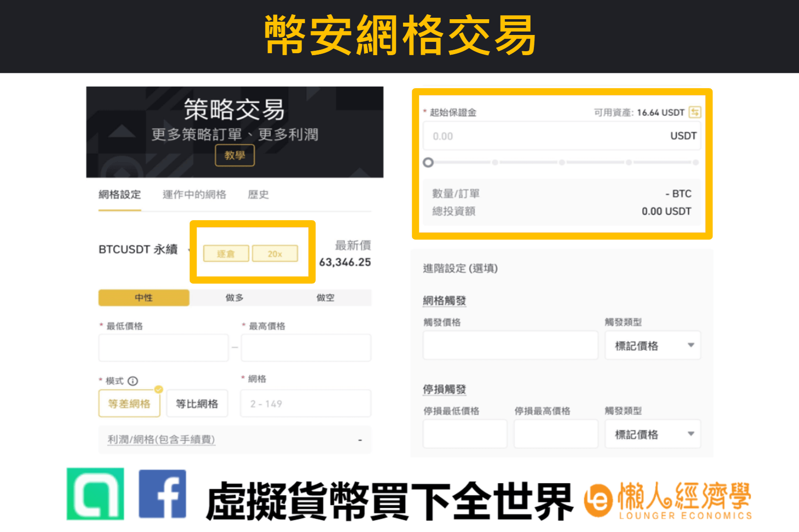Click the 停損觸發 heading
This screenshot has width=799, height=532.
pos(444,389)
